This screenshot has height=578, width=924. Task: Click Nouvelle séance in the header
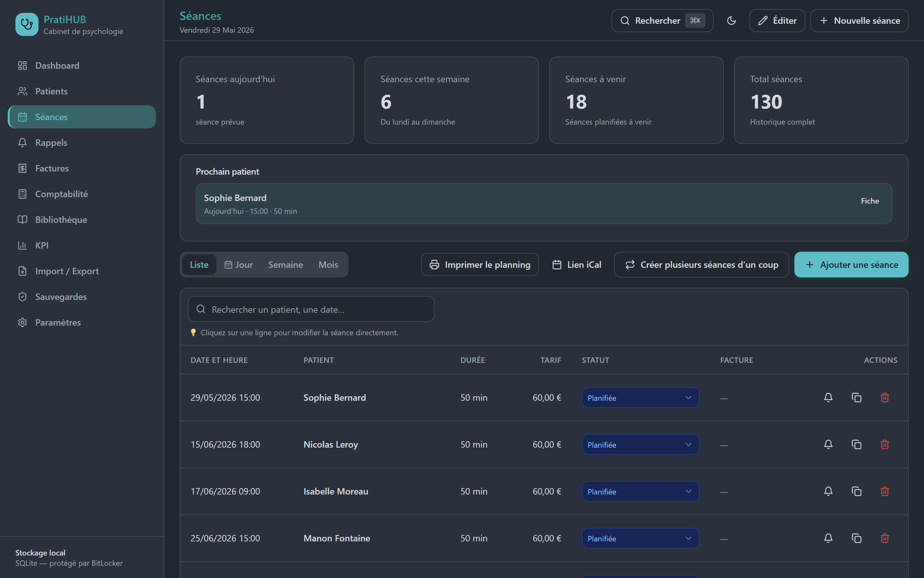[859, 21]
